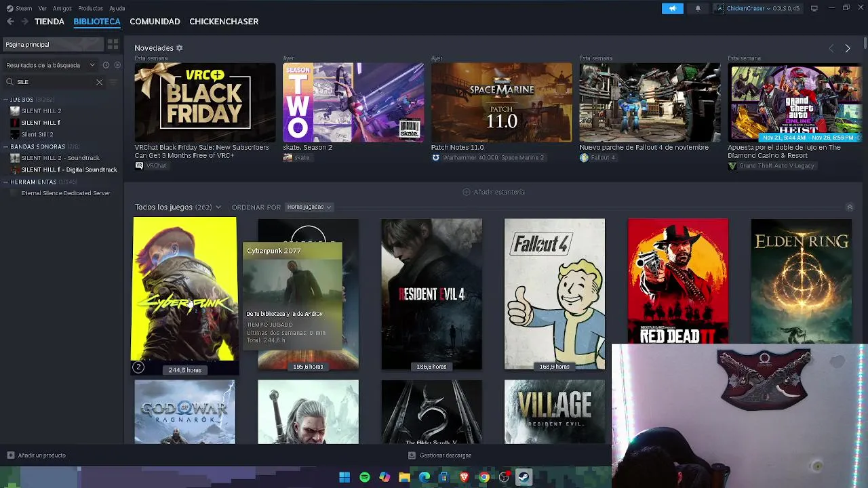Open the Ver menu
The height and width of the screenshot is (488, 868).
pyautogui.click(x=43, y=8)
